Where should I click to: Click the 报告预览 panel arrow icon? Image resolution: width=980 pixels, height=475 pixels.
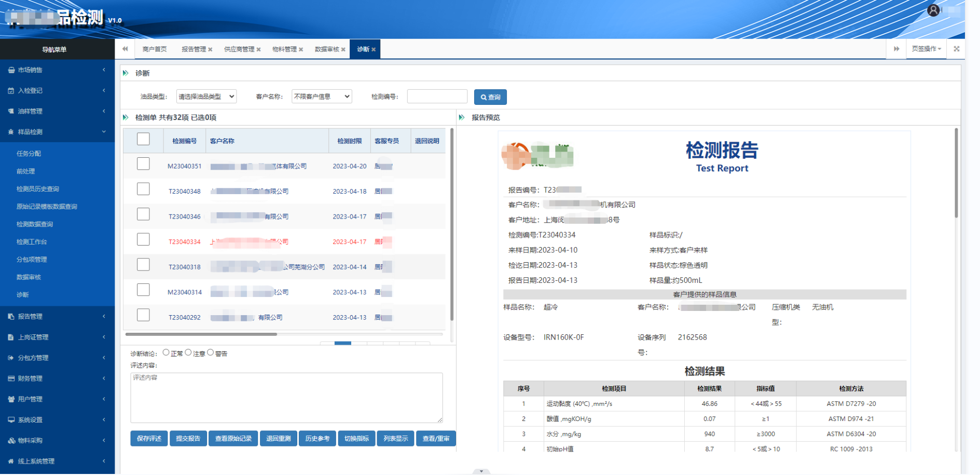[x=462, y=117]
